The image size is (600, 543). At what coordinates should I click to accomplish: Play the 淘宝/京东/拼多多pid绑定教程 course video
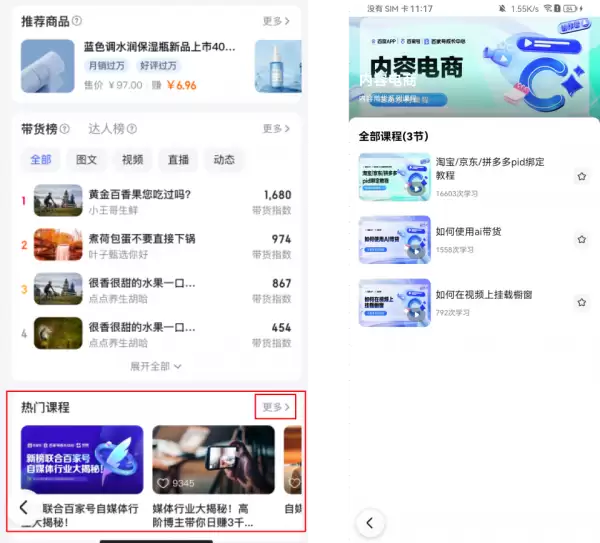[x=394, y=177]
